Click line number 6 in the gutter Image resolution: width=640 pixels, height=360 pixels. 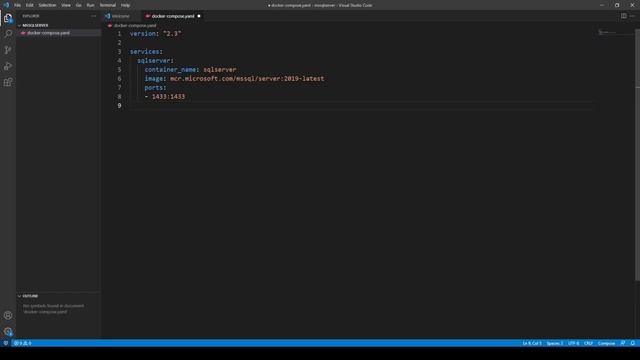coord(119,78)
